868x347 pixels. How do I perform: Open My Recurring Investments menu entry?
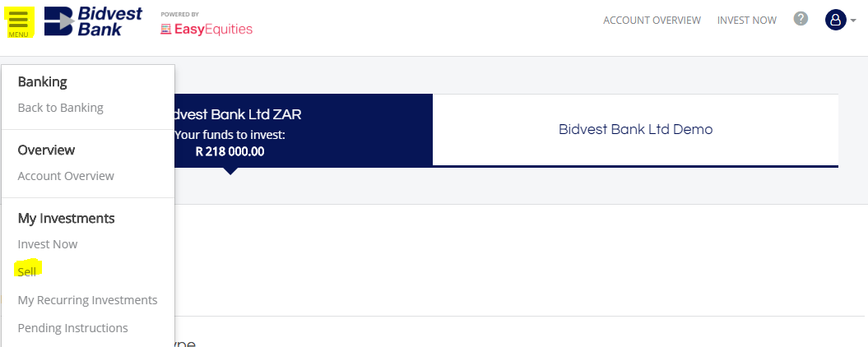click(87, 300)
